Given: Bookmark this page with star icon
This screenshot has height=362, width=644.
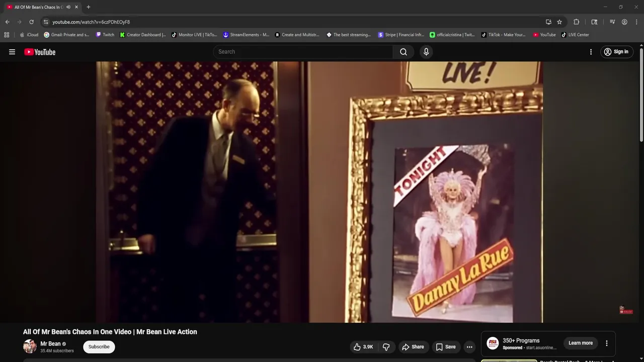Looking at the screenshot, I should (x=559, y=22).
